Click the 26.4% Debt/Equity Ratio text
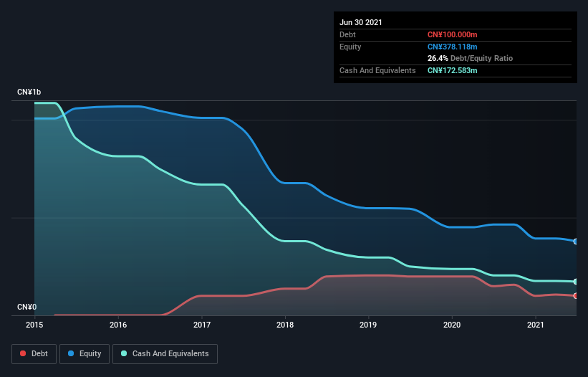Viewport: 588px width, 377px height. pyautogui.click(x=471, y=59)
